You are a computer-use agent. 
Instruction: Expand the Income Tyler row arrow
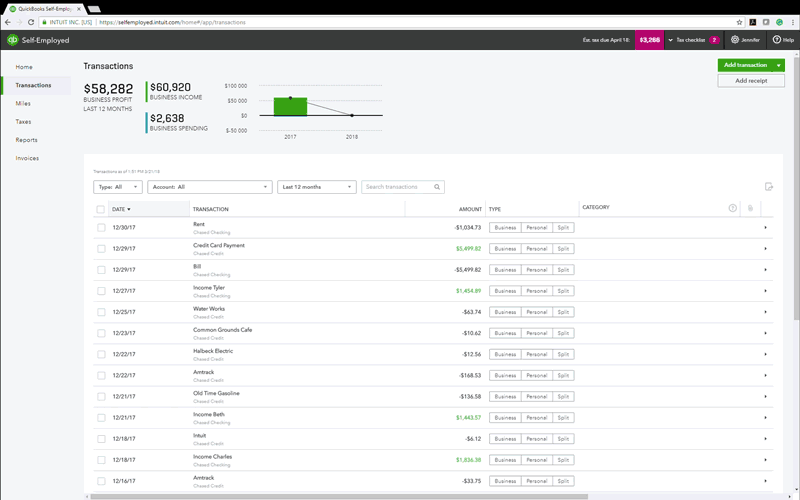pyautogui.click(x=765, y=291)
